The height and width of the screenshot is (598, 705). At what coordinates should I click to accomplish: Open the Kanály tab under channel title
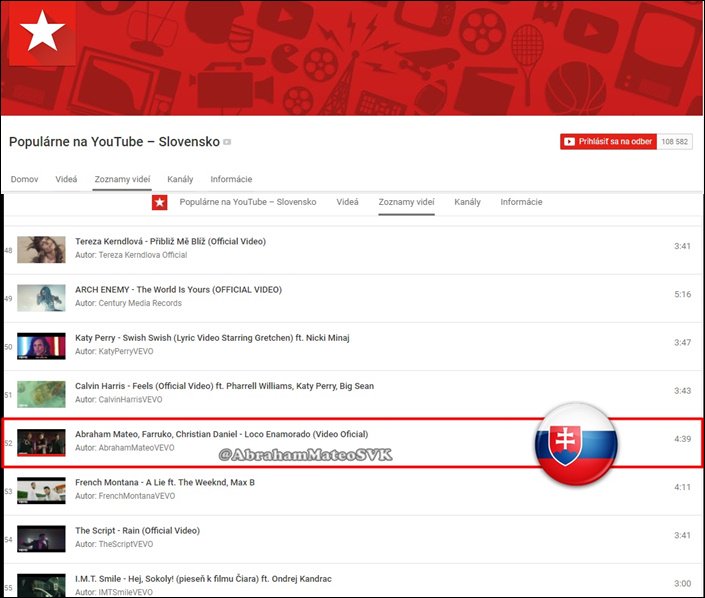[x=180, y=179]
